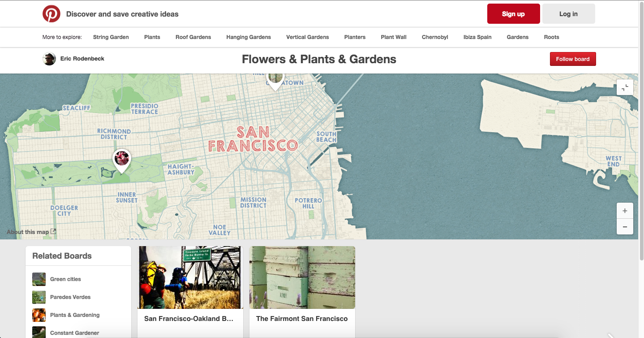This screenshot has width=644, height=338.
Task: Open the Paredes Verdes board thumbnail
Action: (39, 297)
